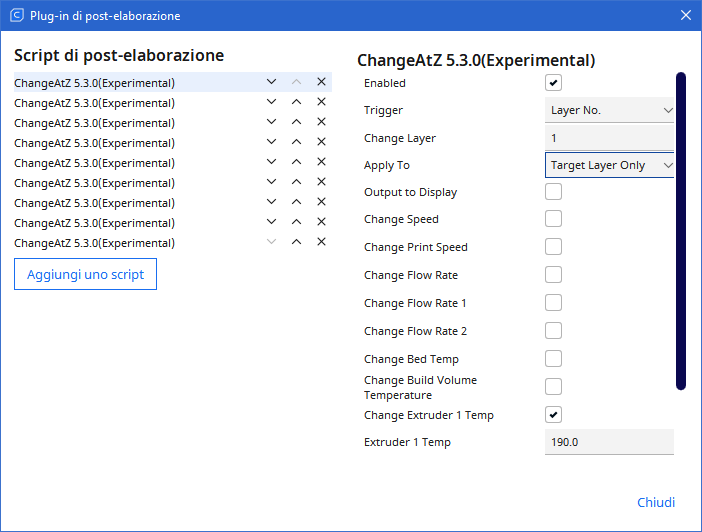Remove the third ChangeAtZ script from list

click(321, 123)
